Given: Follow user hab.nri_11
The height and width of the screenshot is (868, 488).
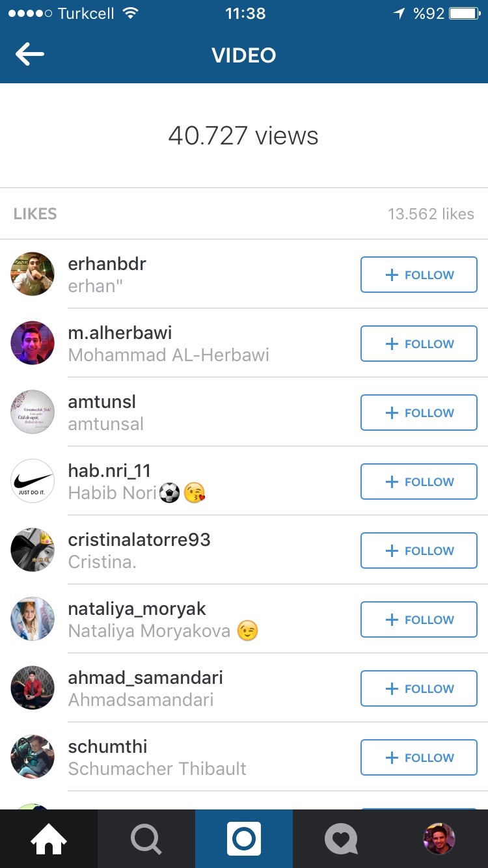Looking at the screenshot, I should point(419,481).
